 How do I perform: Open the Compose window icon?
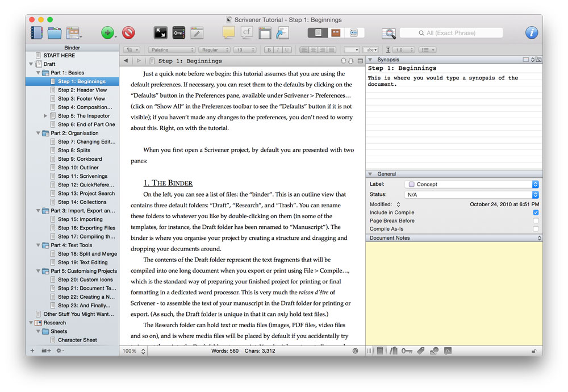pyautogui.click(x=265, y=33)
